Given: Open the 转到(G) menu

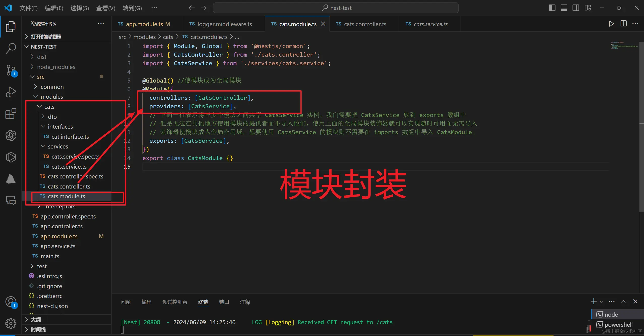Looking at the screenshot, I should pyautogui.click(x=132, y=8).
